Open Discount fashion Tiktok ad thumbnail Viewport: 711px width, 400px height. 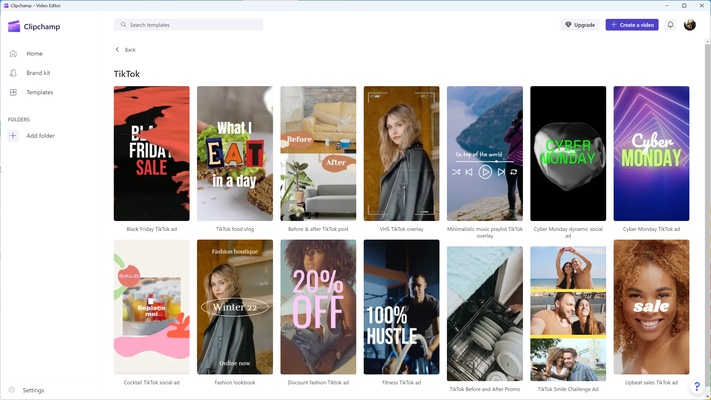coord(318,307)
